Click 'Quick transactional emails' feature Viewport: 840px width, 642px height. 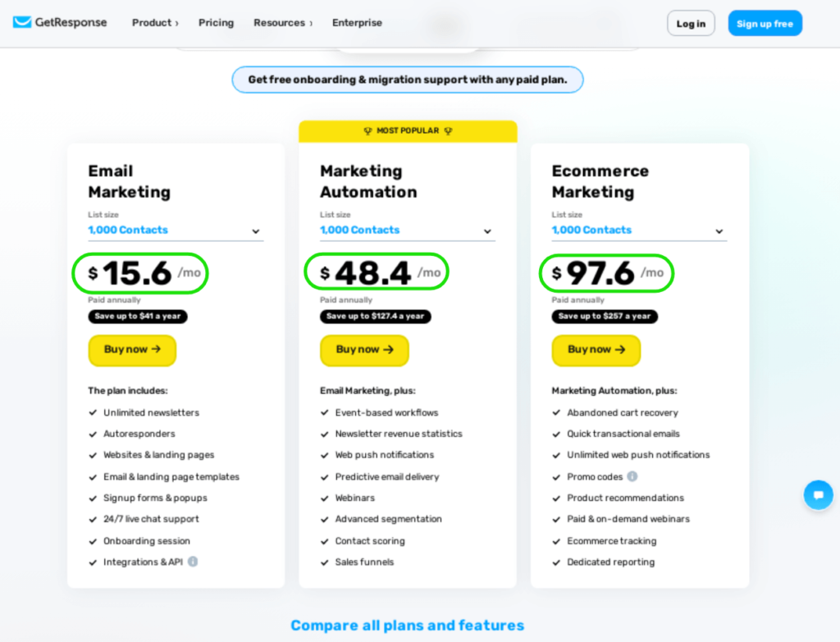[623, 434]
